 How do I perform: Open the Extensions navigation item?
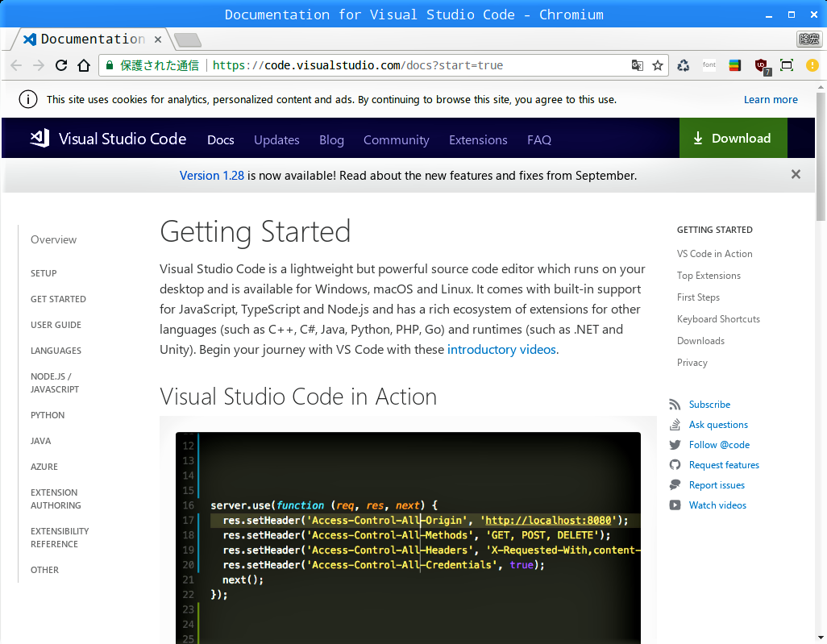(x=478, y=139)
